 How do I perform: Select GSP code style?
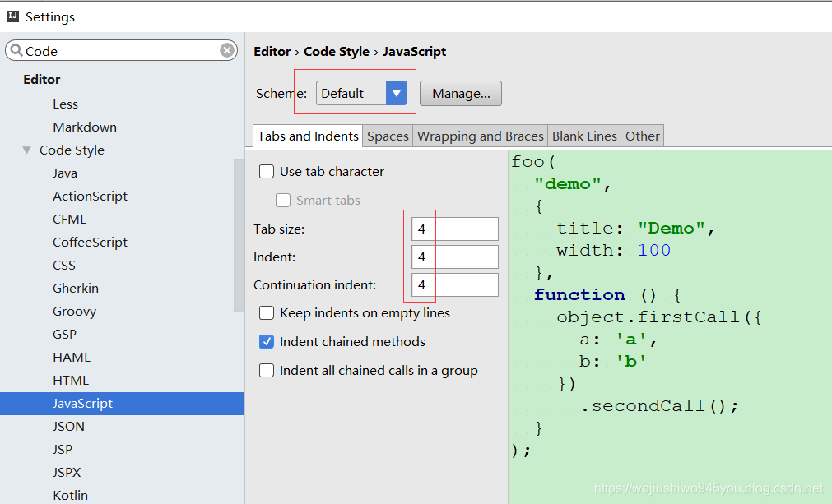(x=64, y=335)
